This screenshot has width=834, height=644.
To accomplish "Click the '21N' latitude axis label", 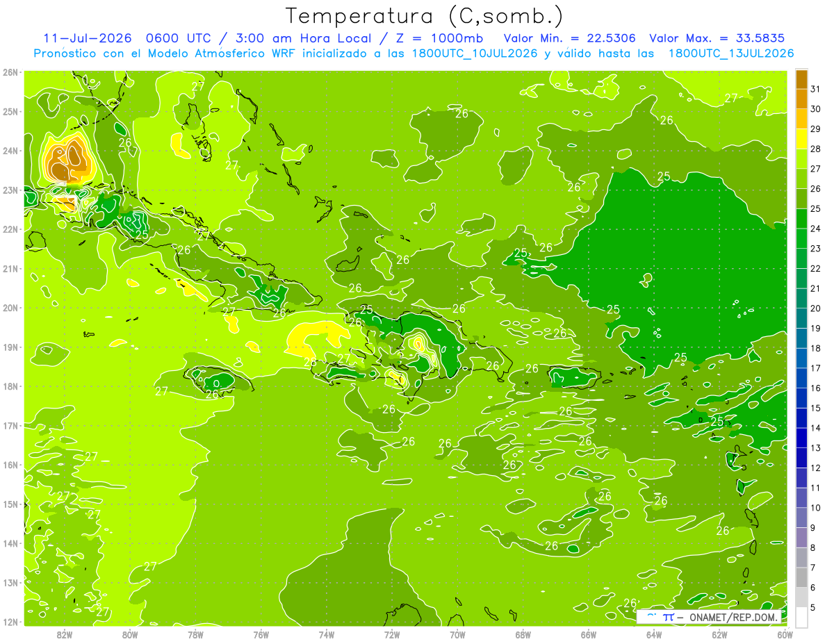I will (x=10, y=269).
